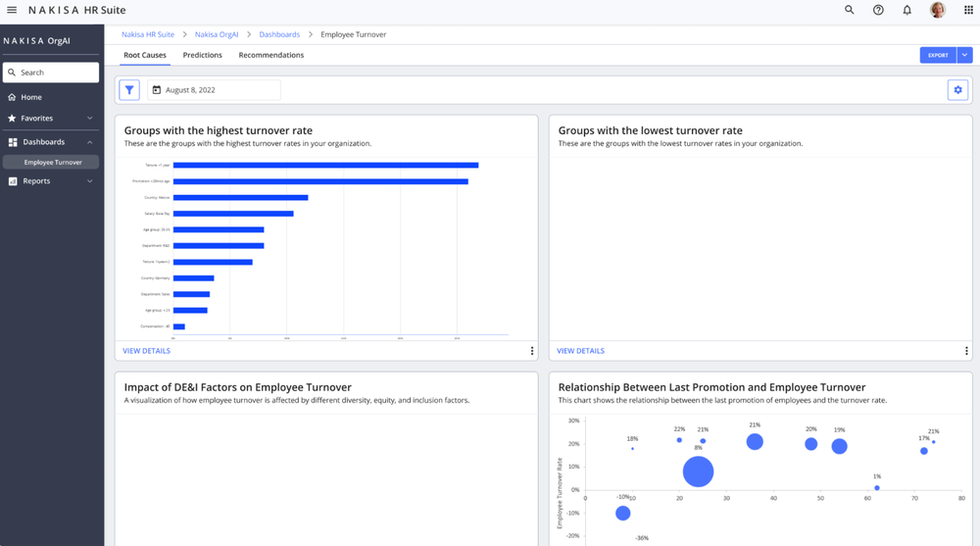Click the Age group: 25-35 bar
The image size is (980, 546).
(x=219, y=229)
